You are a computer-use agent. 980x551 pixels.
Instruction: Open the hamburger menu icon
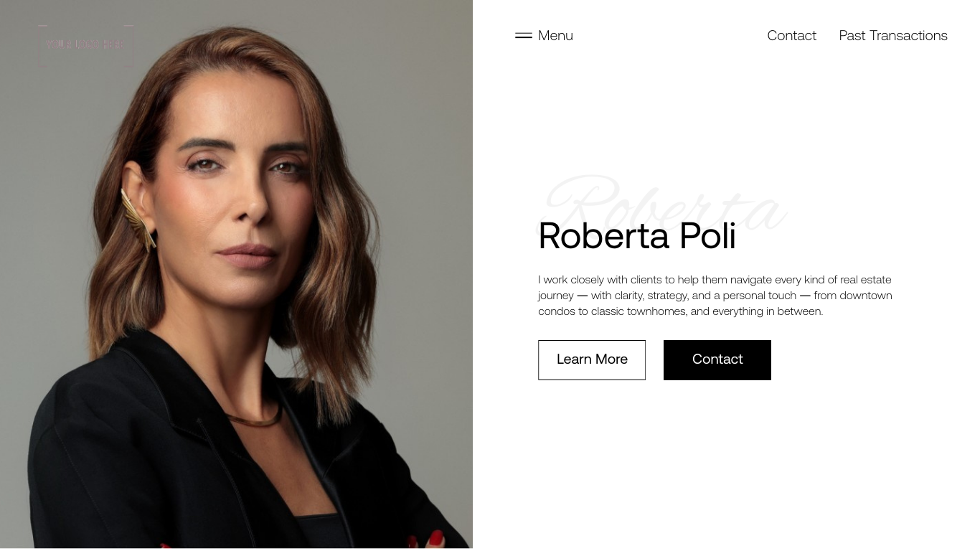tap(524, 35)
